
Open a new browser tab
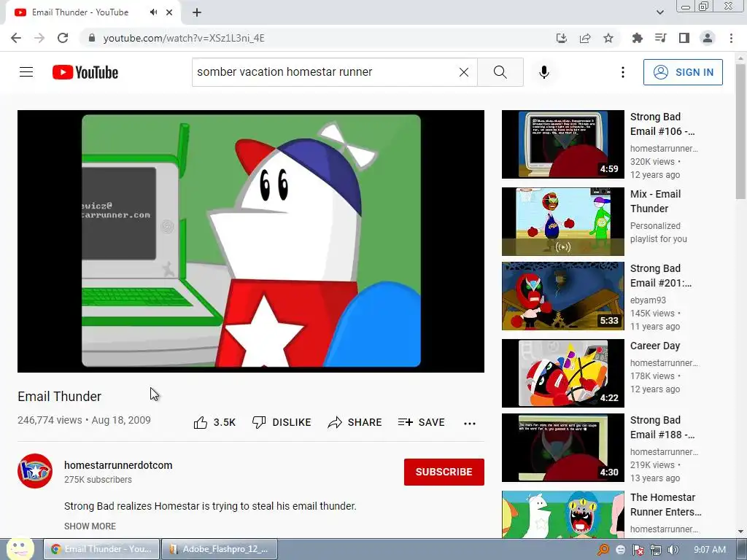(197, 12)
